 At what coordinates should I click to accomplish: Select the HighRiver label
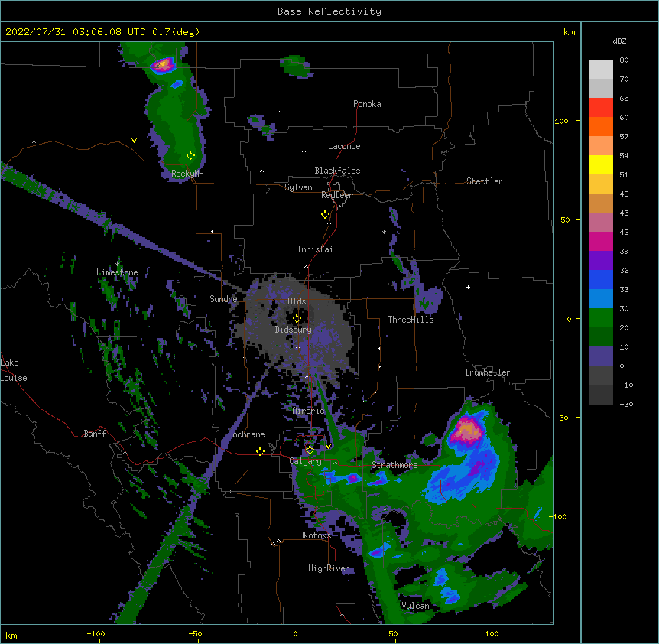click(329, 568)
